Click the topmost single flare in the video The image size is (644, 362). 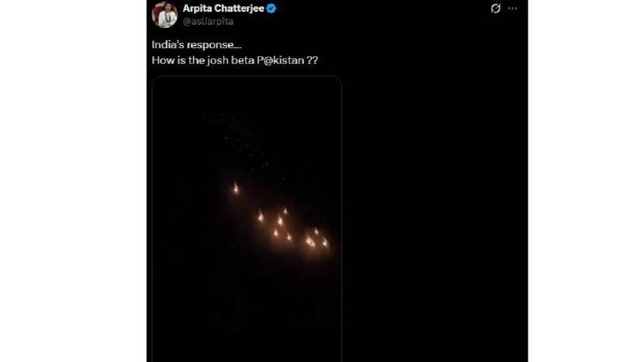236,188
